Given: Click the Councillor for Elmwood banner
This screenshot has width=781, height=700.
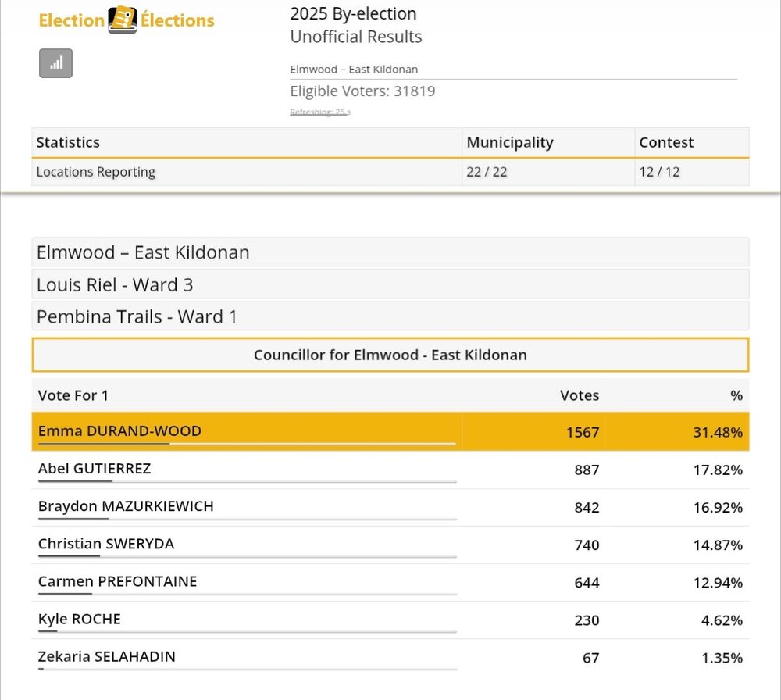Looking at the screenshot, I should coord(390,354).
